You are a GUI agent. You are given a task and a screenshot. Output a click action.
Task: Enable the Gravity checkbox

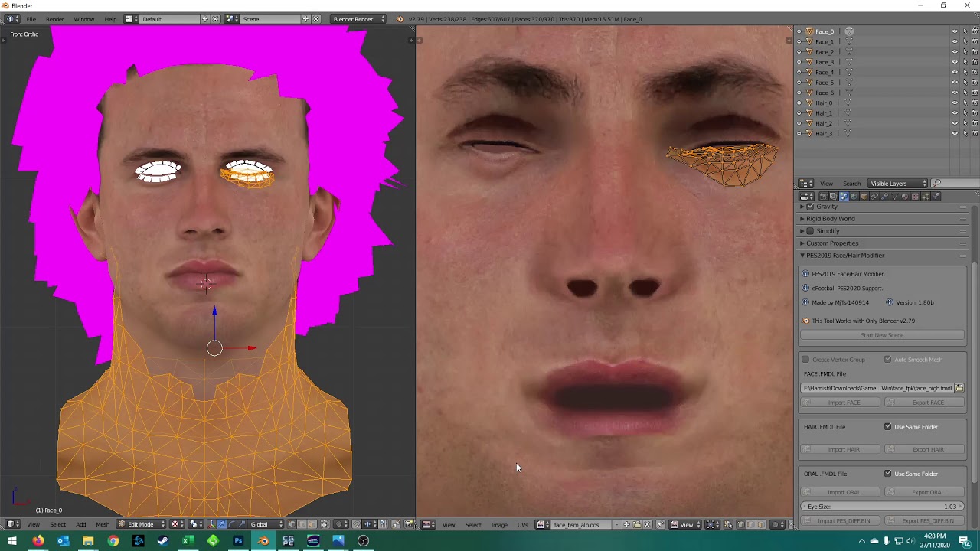[810, 207]
